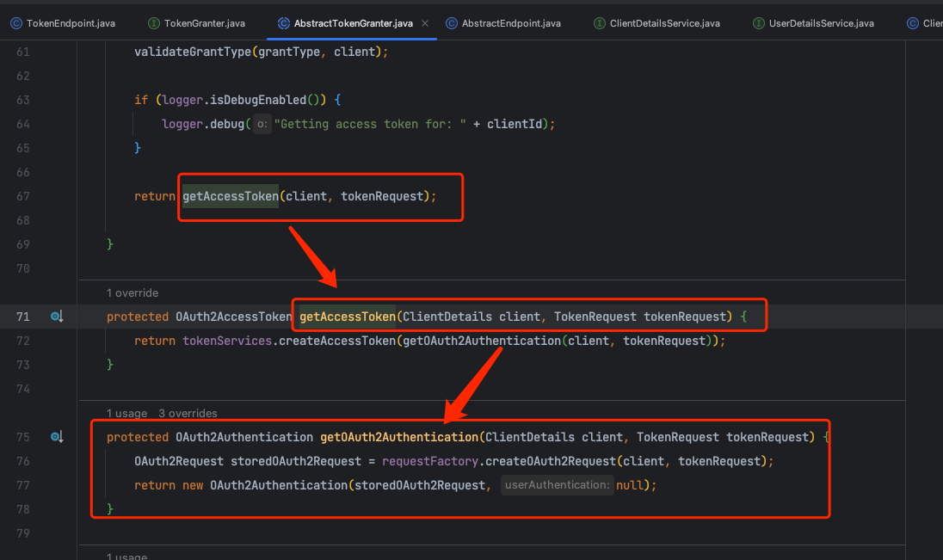943x560 pixels.
Task: Switch to the TokenEndpoint.java tab
Action: coord(71,23)
